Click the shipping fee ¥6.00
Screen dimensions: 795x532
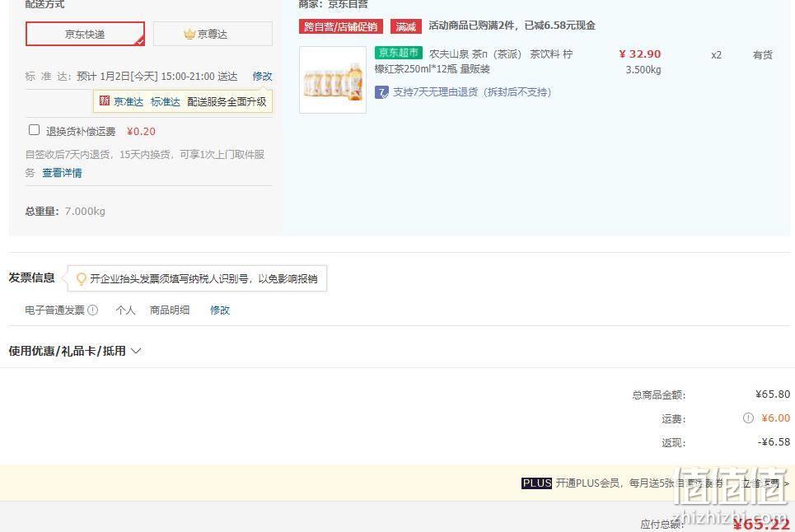point(776,418)
